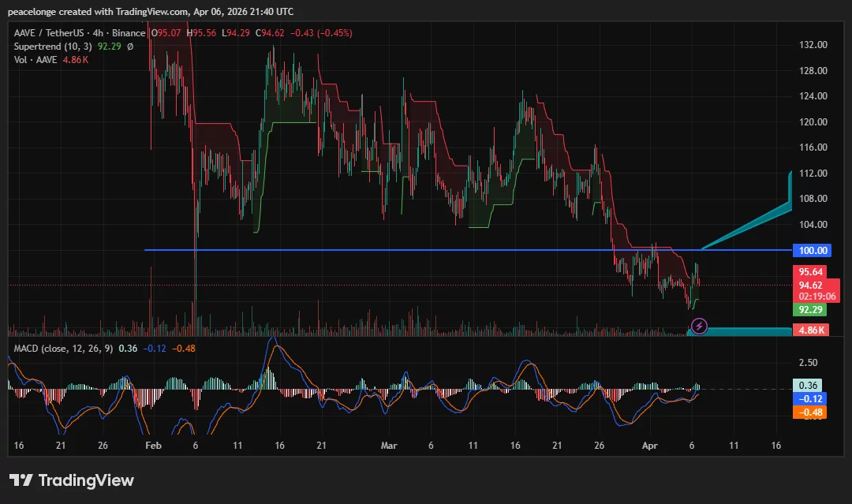Click the green 92.29 Supertrend price label
The width and height of the screenshot is (852, 504).
pos(811,310)
